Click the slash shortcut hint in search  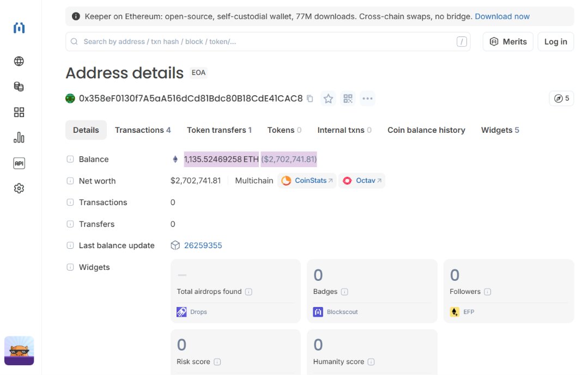tap(462, 41)
